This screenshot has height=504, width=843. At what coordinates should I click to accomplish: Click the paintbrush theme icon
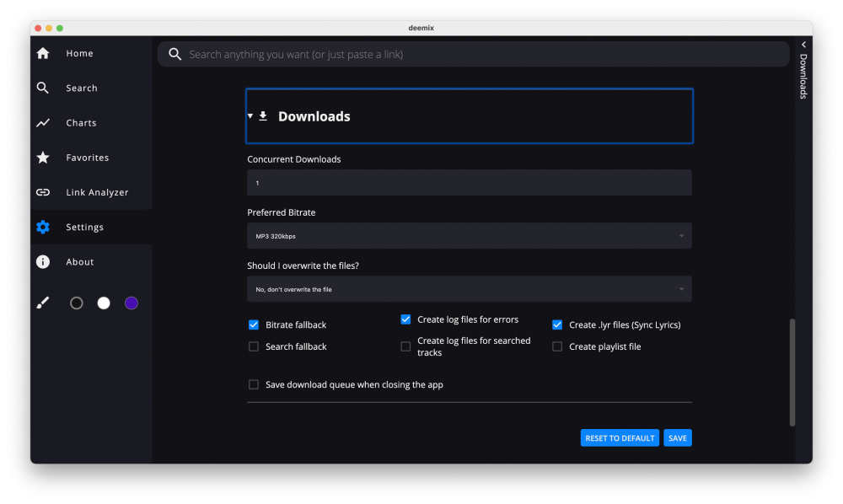43,303
